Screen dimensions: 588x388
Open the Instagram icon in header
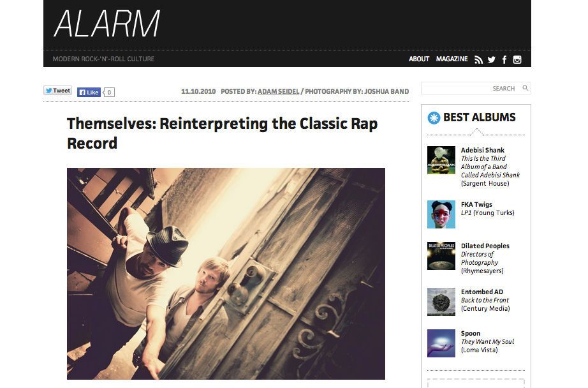[517, 59]
